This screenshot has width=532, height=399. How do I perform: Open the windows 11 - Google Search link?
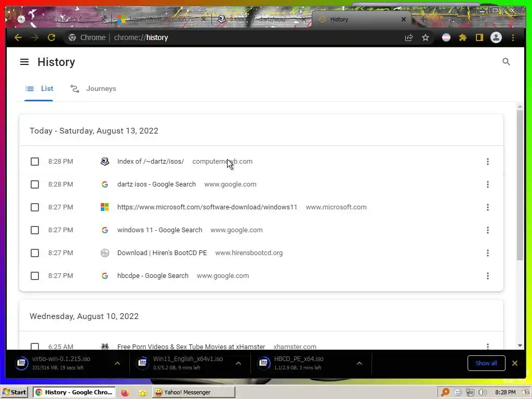pos(160,230)
